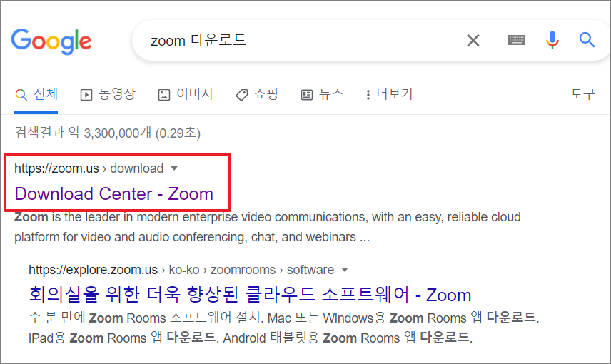This screenshot has width=611, height=364.
Task: Expand the arrow next to explore.zoom.us › software
Action: tap(345, 270)
